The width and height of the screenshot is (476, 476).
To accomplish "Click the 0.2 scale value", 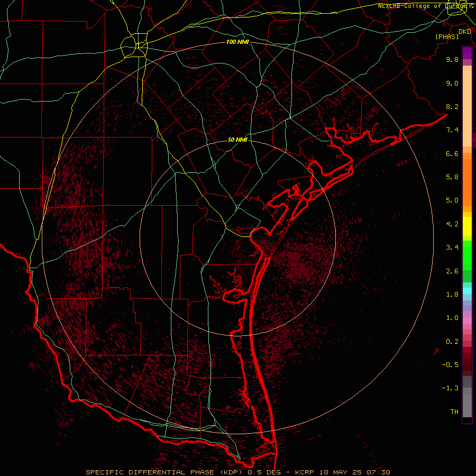I will (x=452, y=342).
